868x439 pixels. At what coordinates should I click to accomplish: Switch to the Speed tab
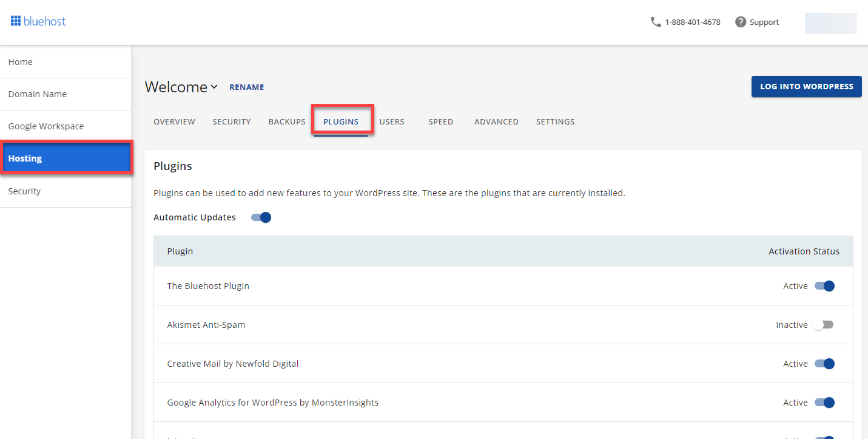[441, 121]
